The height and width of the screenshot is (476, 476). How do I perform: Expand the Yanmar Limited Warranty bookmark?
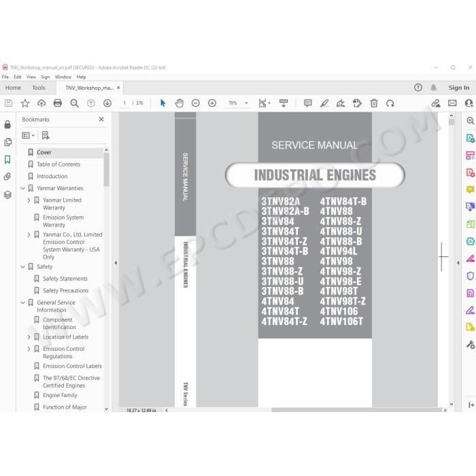click(x=29, y=201)
